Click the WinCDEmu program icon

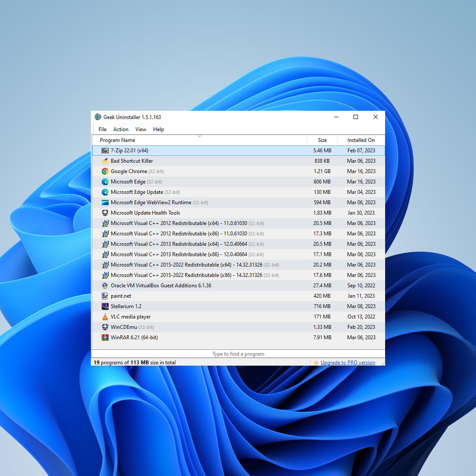coord(105,327)
